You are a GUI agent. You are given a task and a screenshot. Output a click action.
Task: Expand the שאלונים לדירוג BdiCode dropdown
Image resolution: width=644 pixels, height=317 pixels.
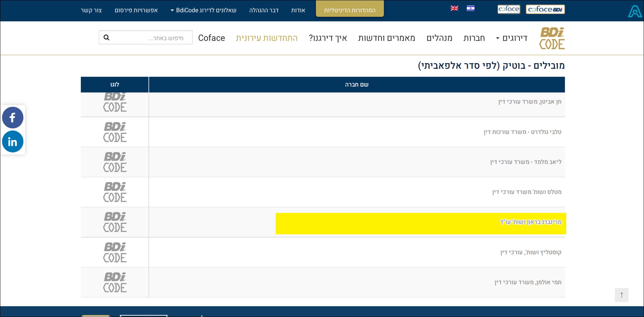(203, 10)
